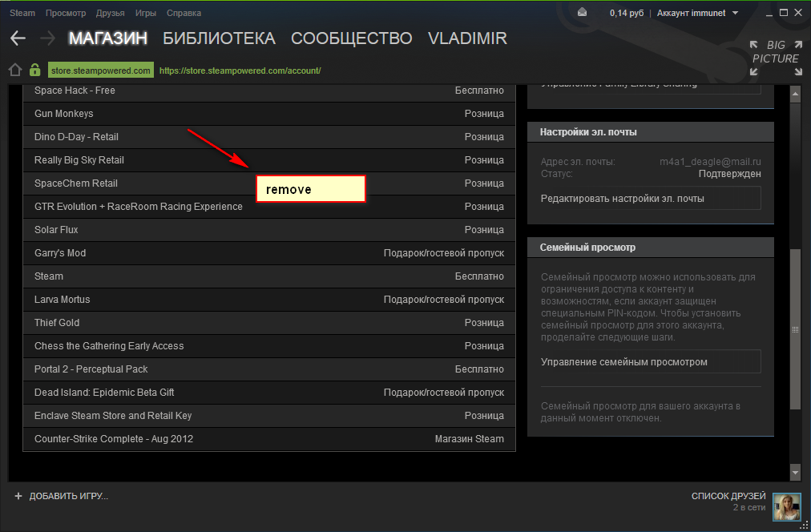Click the page scrollbar down arrow

pyautogui.click(x=796, y=472)
